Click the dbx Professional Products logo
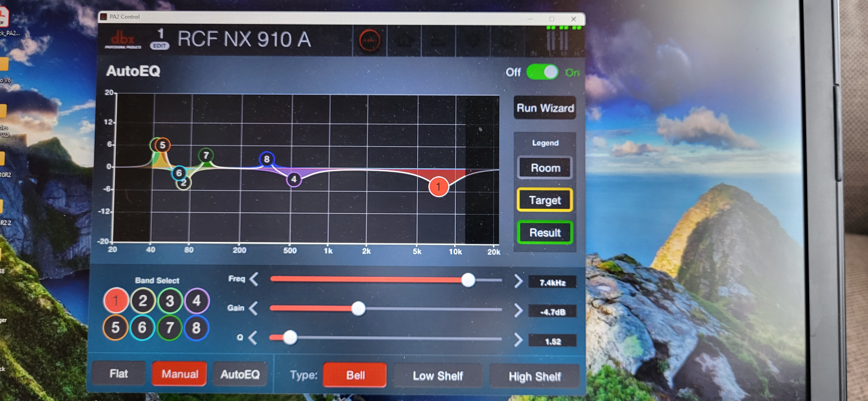 [123, 40]
